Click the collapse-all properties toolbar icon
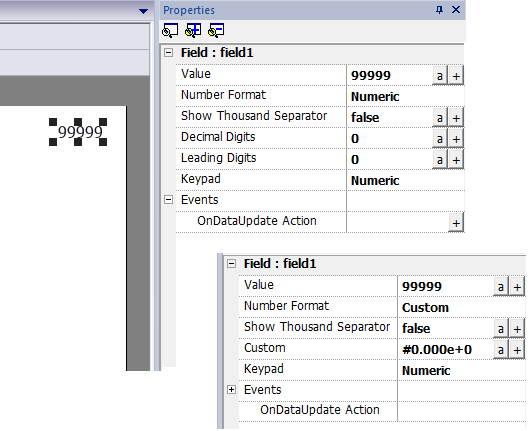 click(x=216, y=30)
